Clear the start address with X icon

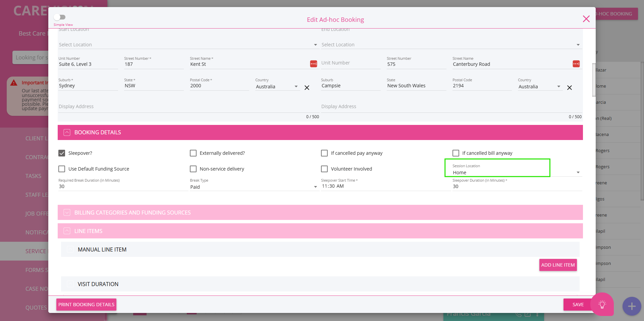(x=307, y=88)
